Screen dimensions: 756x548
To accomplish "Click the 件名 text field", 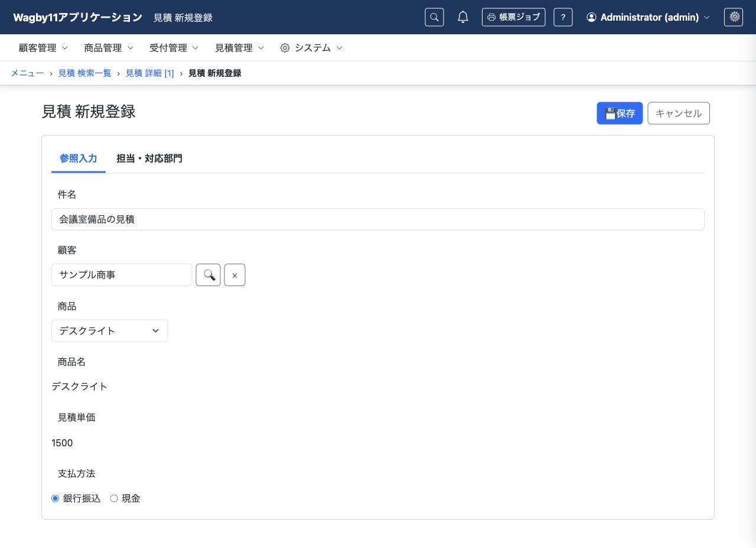I will (378, 219).
